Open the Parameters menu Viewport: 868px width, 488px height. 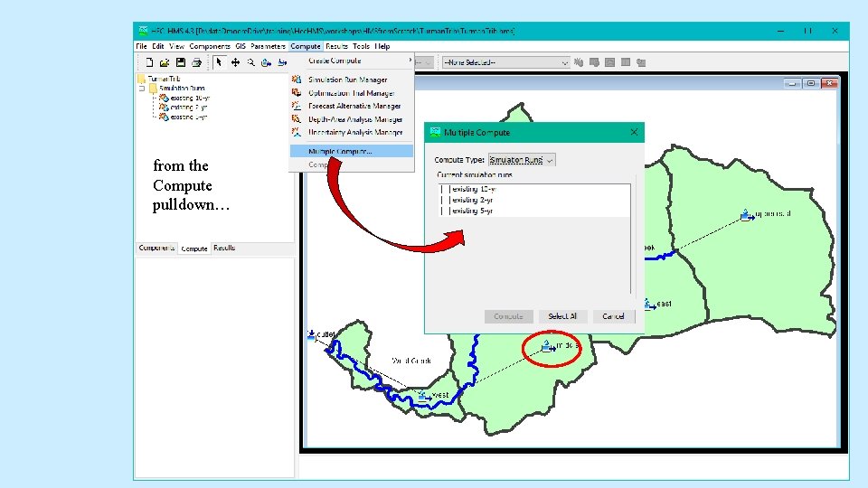tap(268, 46)
